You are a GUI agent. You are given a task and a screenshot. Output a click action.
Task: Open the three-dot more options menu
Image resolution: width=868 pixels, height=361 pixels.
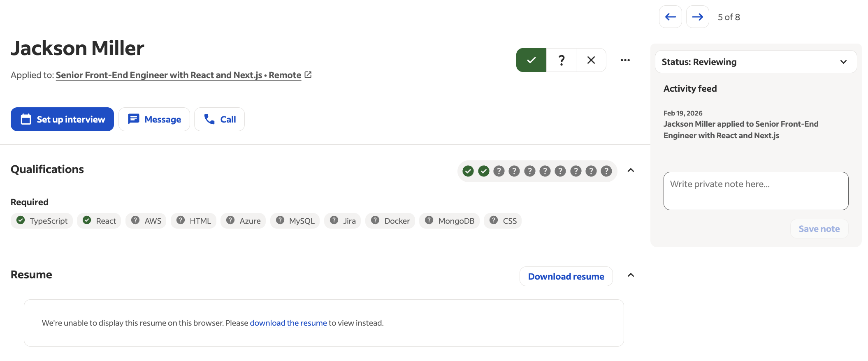[625, 60]
